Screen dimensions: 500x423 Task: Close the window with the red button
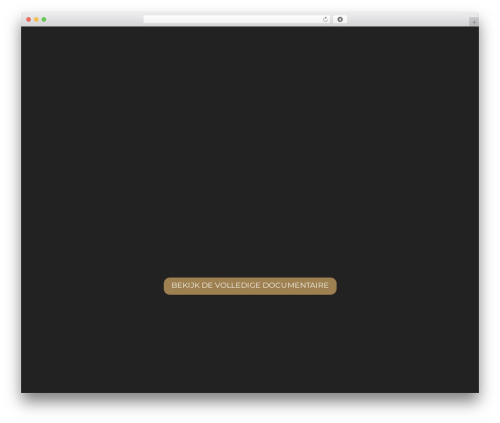pos(29,20)
